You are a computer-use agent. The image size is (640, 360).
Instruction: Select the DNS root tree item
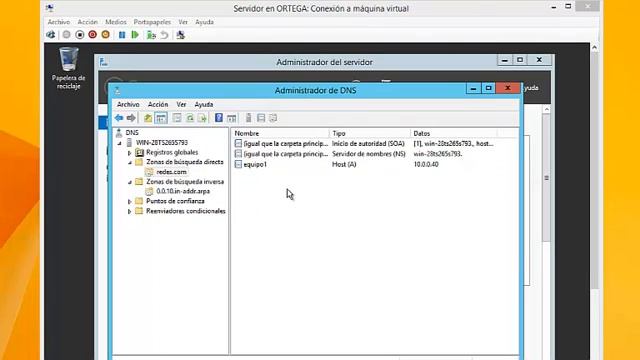pyautogui.click(x=132, y=133)
